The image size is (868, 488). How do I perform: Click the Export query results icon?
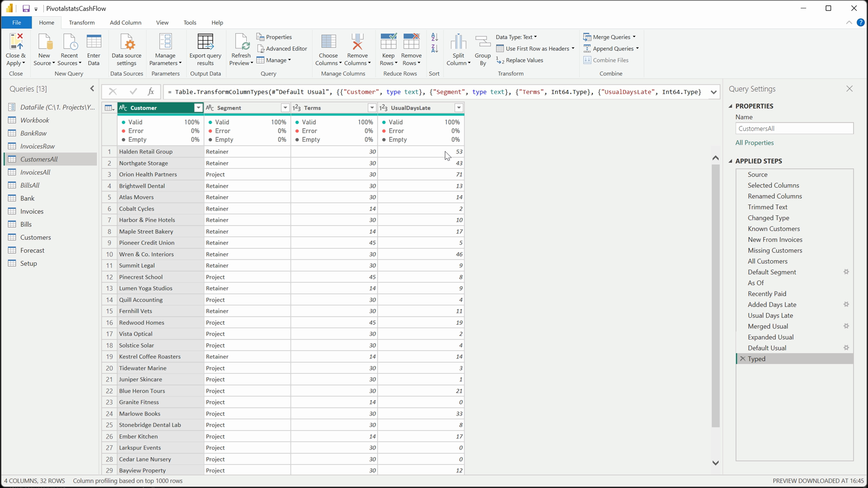(x=205, y=42)
